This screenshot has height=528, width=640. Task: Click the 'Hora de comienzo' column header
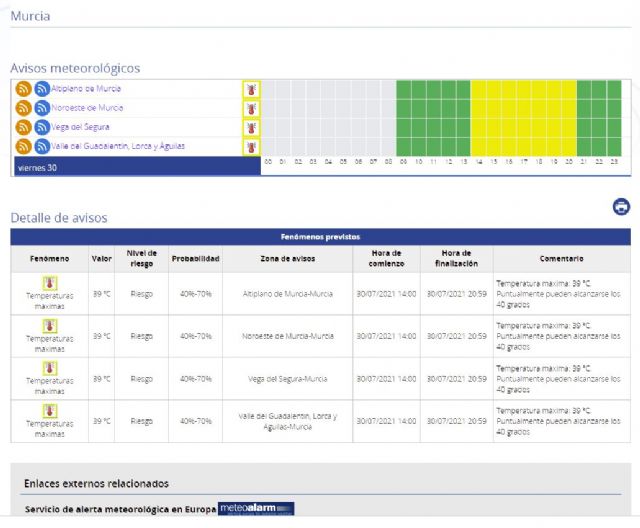[386, 258]
